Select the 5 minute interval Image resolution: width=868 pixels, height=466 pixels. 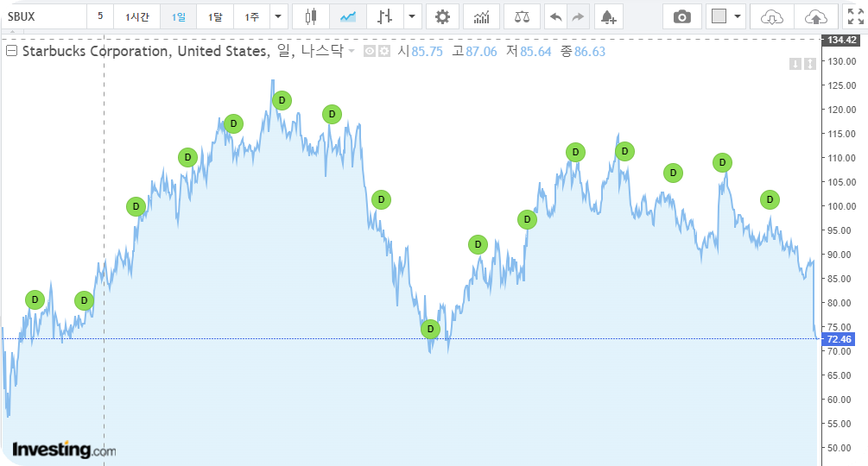100,16
